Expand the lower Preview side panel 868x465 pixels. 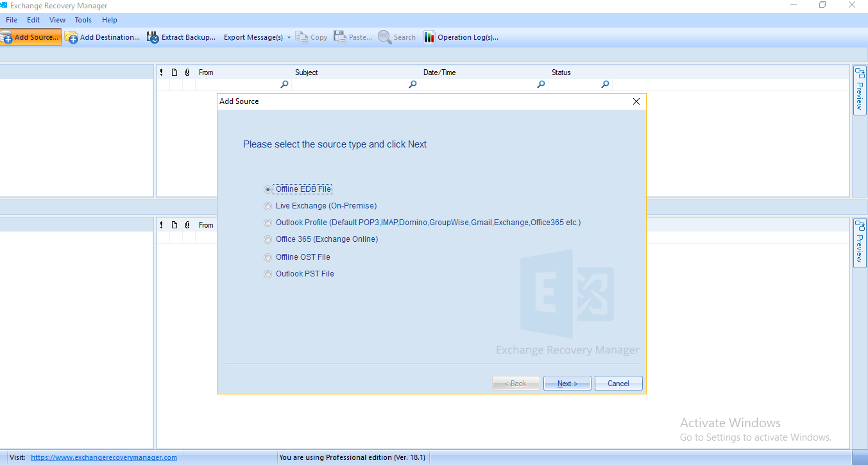click(x=860, y=242)
